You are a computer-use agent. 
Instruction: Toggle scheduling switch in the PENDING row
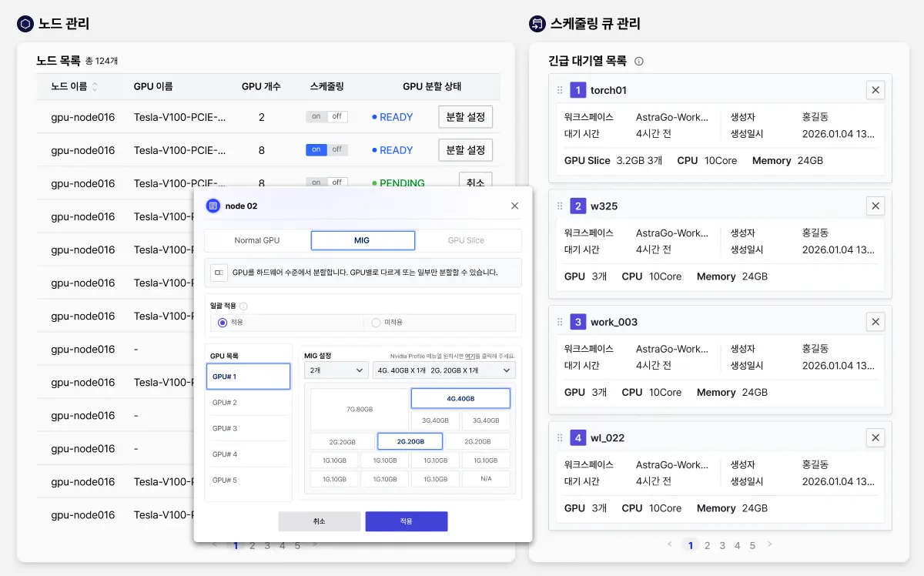pos(326,183)
